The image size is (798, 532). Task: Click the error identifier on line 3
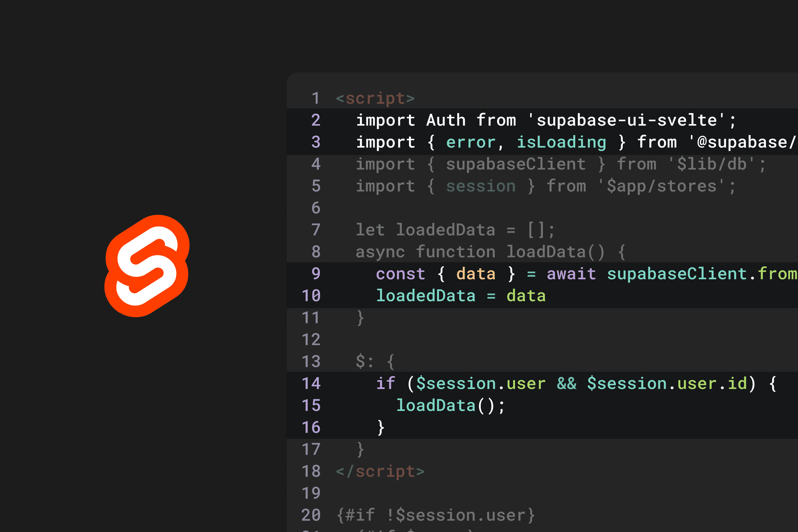tap(470, 143)
